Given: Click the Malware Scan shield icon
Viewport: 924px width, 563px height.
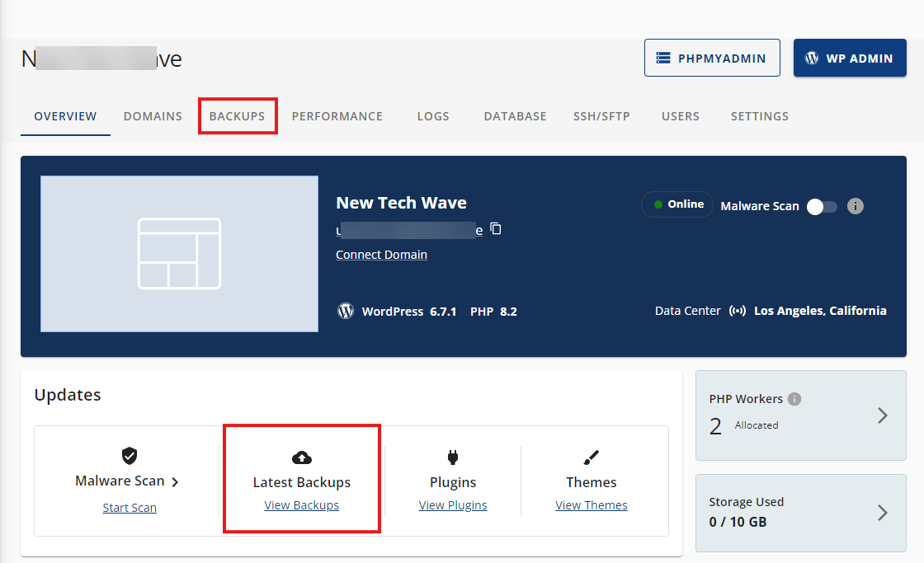Looking at the screenshot, I should (x=130, y=454).
